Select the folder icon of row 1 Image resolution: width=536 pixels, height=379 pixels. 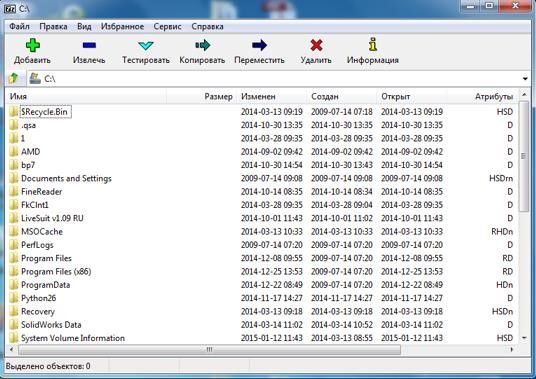tap(14, 138)
